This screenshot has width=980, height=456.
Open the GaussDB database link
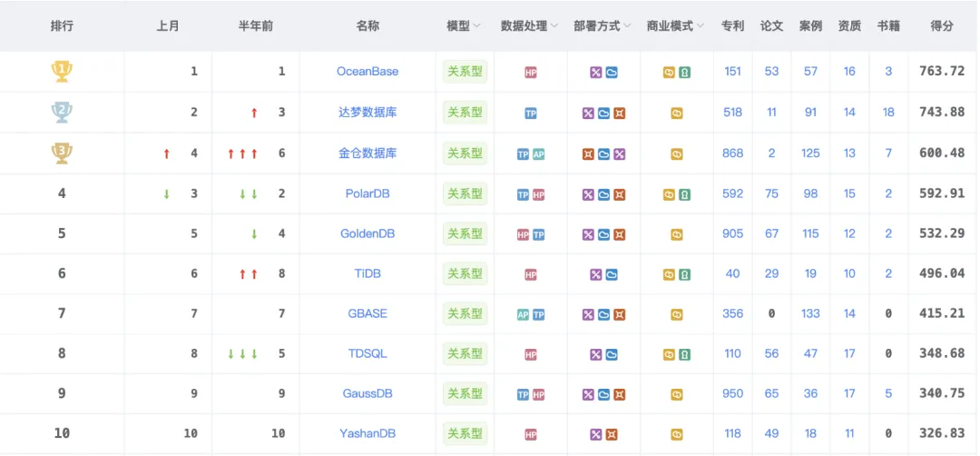pyautogui.click(x=367, y=393)
